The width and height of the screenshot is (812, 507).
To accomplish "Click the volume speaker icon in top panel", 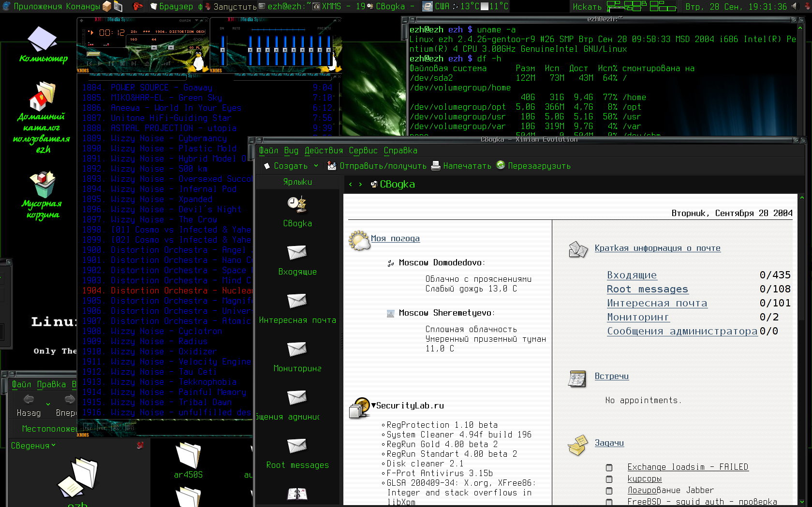I will [795, 6].
